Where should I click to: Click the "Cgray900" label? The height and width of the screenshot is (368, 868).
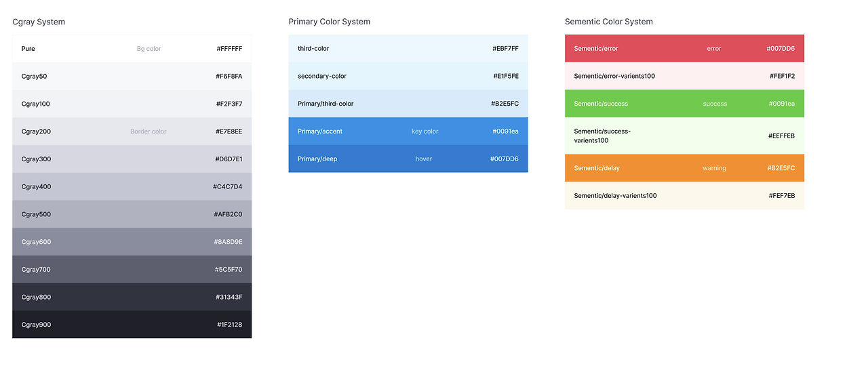(x=36, y=325)
